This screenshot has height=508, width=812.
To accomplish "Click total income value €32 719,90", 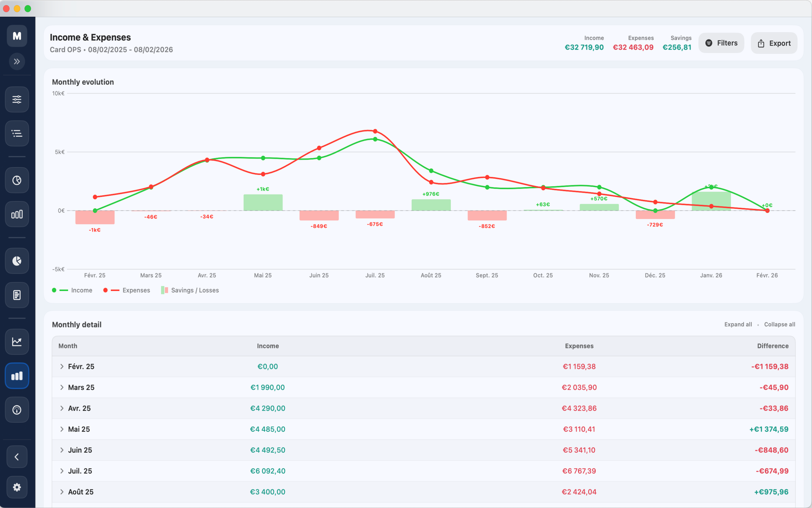I will pyautogui.click(x=584, y=47).
